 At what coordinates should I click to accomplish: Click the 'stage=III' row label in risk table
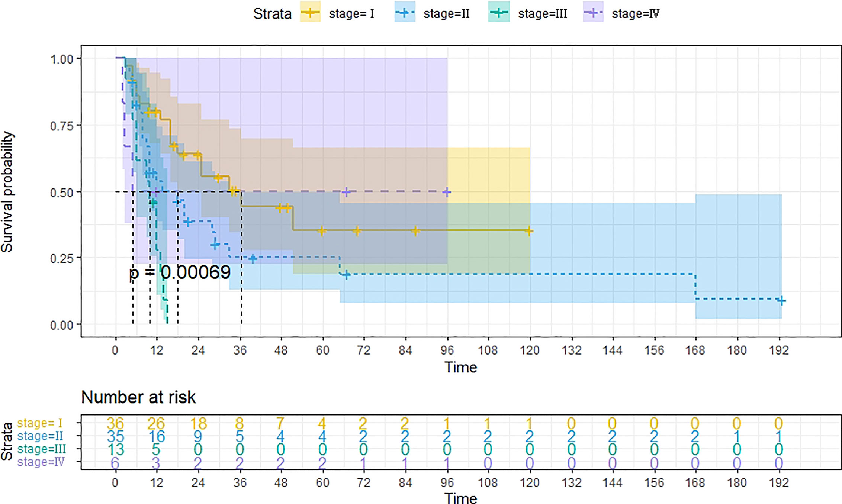pos(42,449)
